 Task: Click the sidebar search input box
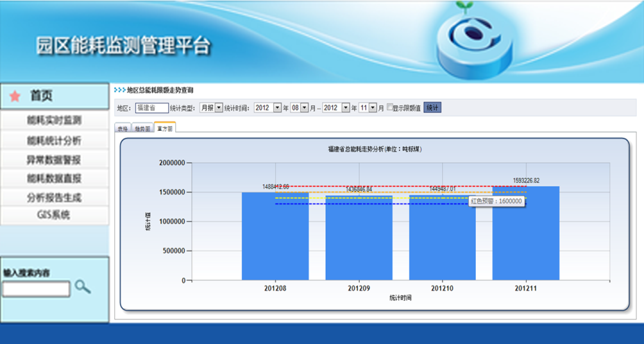coord(37,289)
